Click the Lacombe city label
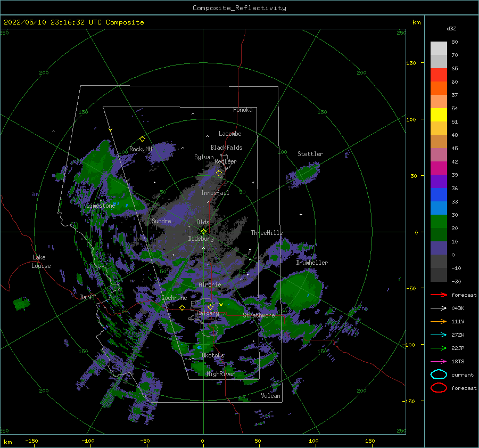This screenshot has height=448, width=479. (x=230, y=134)
